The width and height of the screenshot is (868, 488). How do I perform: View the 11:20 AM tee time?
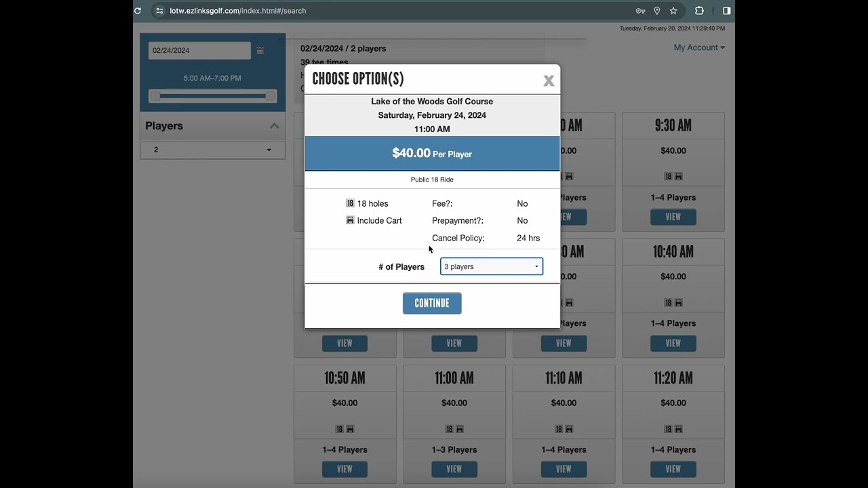[x=673, y=469]
